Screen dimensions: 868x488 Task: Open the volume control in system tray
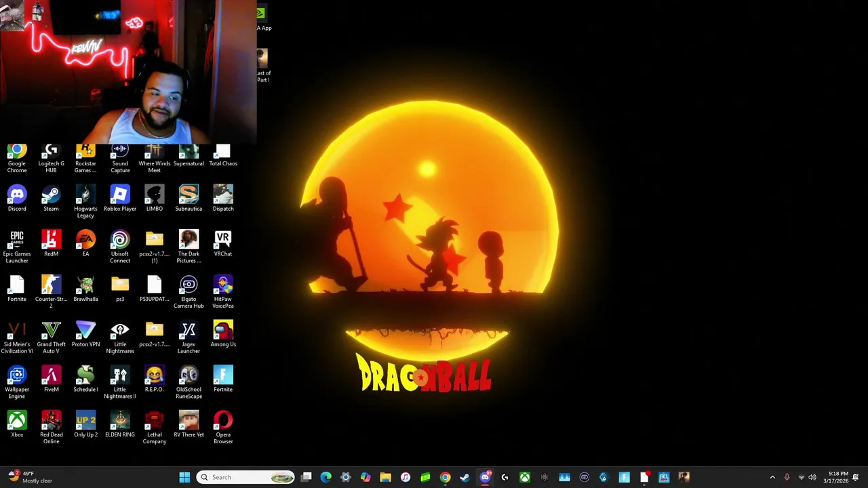click(812, 477)
